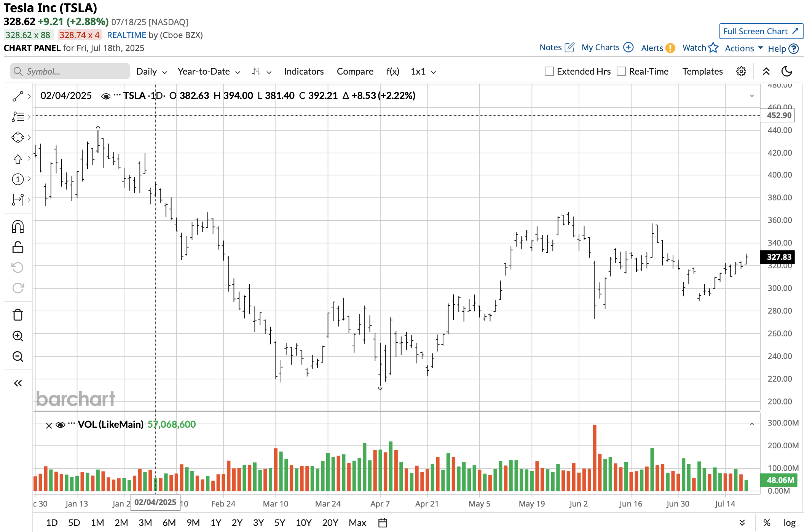The width and height of the screenshot is (807, 532).
Task: Select the 10Y time range
Action: (x=303, y=523)
